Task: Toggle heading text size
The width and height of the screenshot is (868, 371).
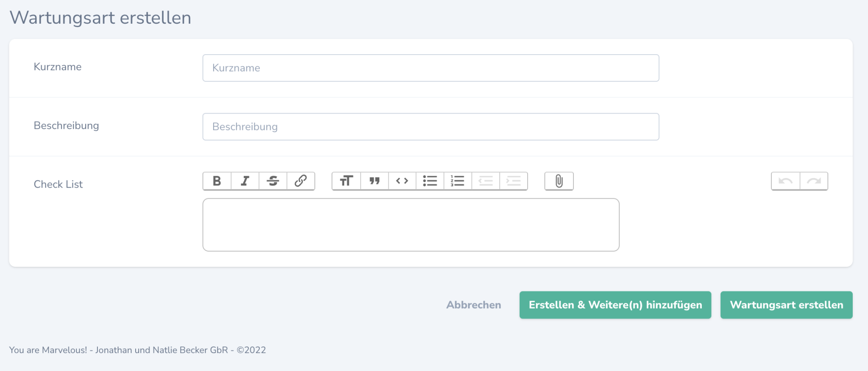Action: click(346, 181)
